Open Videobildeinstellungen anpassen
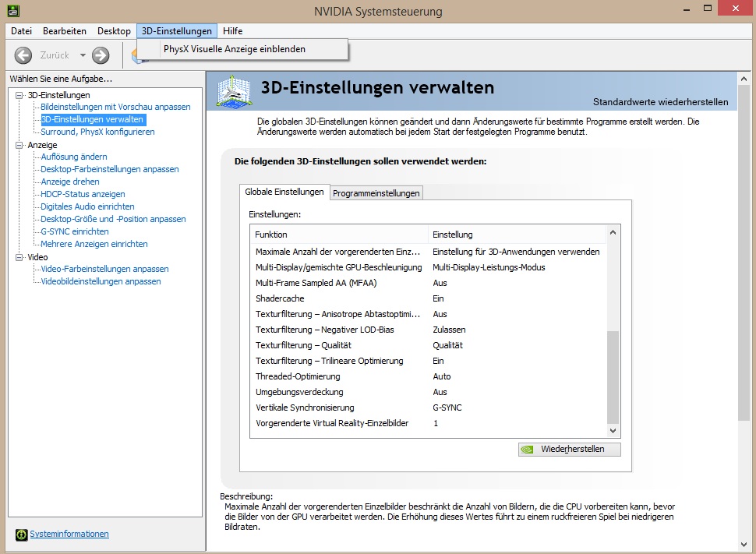The width and height of the screenshot is (756, 554). coord(101,281)
